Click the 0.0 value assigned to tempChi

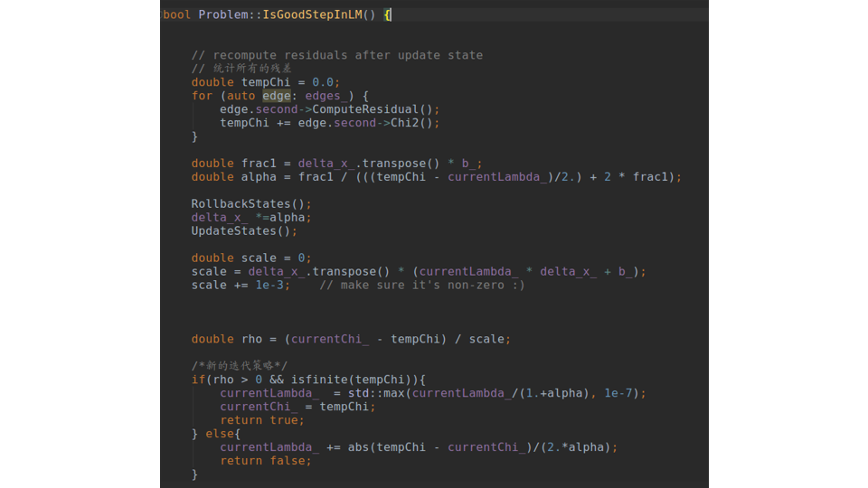tap(322, 82)
